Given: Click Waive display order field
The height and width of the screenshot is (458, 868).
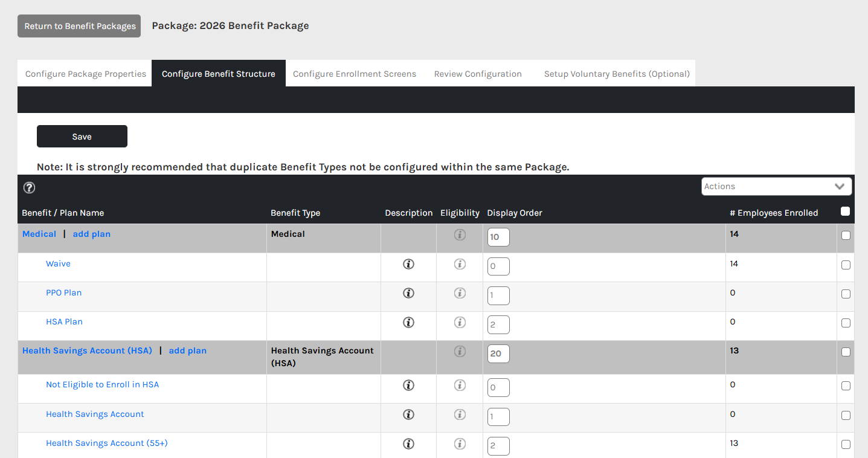Looking at the screenshot, I should [498, 266].
